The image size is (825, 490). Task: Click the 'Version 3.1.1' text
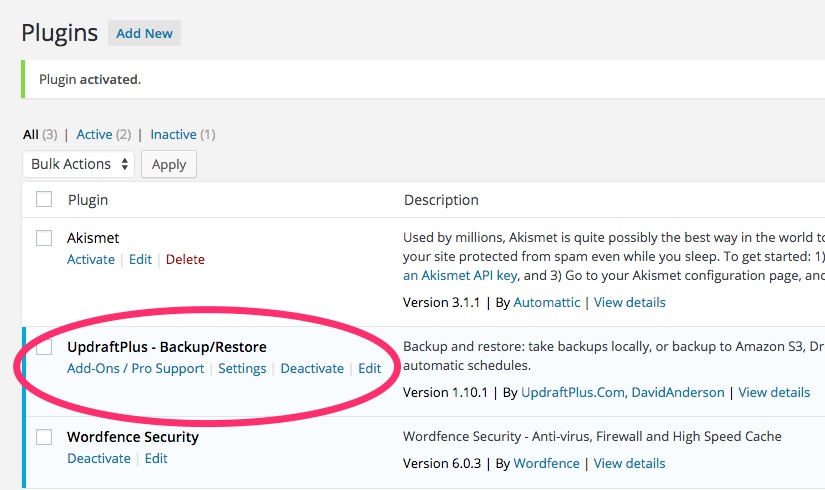[441, 303]
